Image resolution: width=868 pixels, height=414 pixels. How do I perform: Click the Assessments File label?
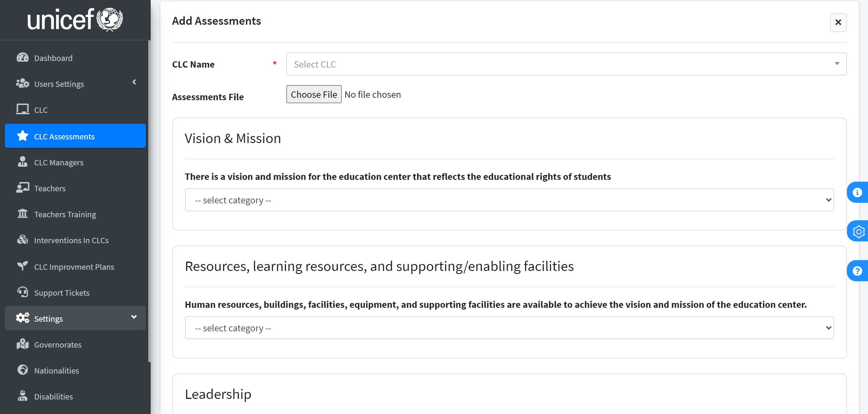click(208, 97)
